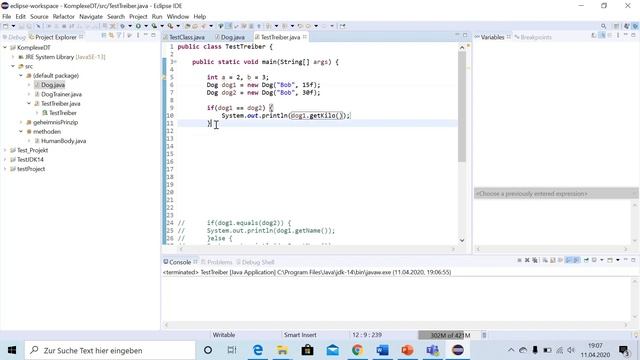Collapse the (default package) node
The height and width of the screenshot is (360, 640).
pos(21,76)
